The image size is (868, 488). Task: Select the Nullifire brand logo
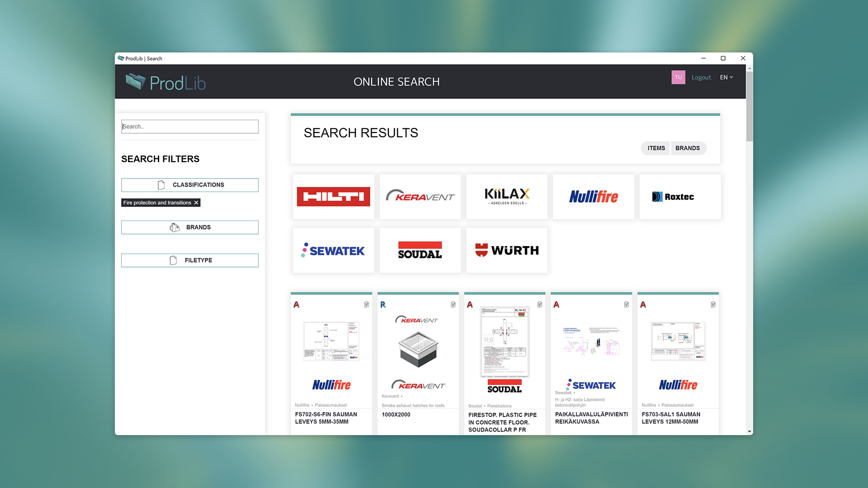click(x=594, y=197)
